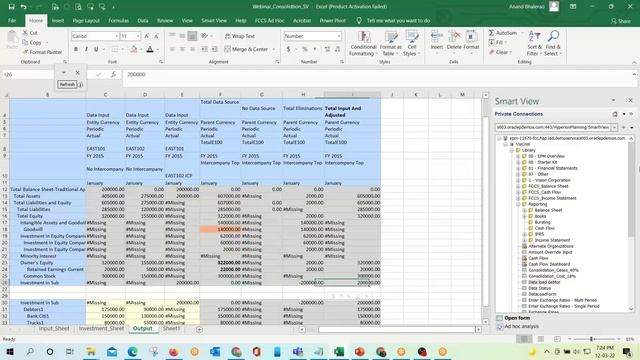The width and height of the screenshot is (640, 360).
Task: Open Sort & Filter menu
Action: click(534, 43)
